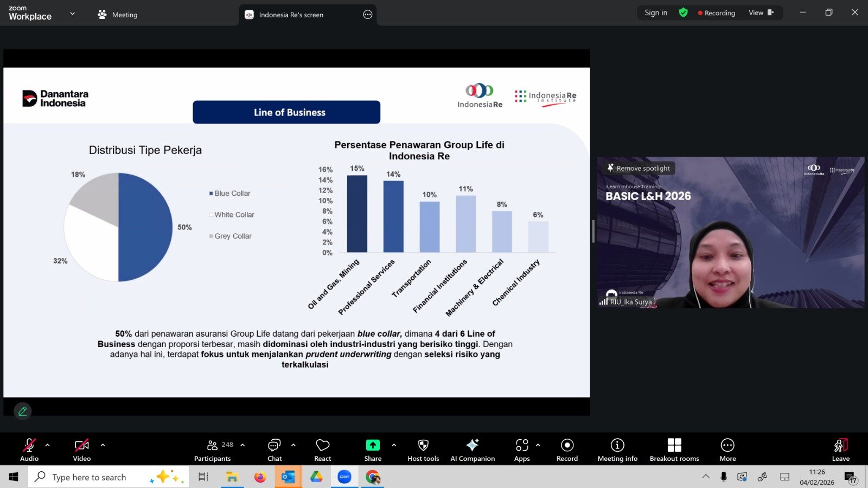Click the annotation pencil button
Viewport: 868px width, 488px height.
[x=22, y=411]
